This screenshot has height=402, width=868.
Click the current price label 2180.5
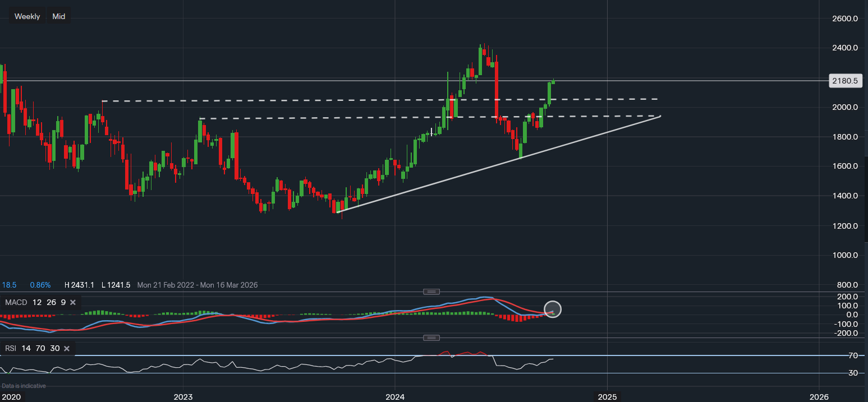844,81
